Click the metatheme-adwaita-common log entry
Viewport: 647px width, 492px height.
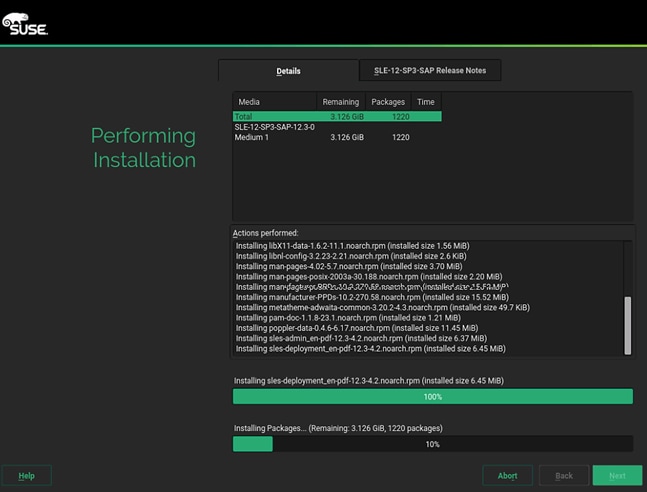pyautogui.click(x=383, y=308)
